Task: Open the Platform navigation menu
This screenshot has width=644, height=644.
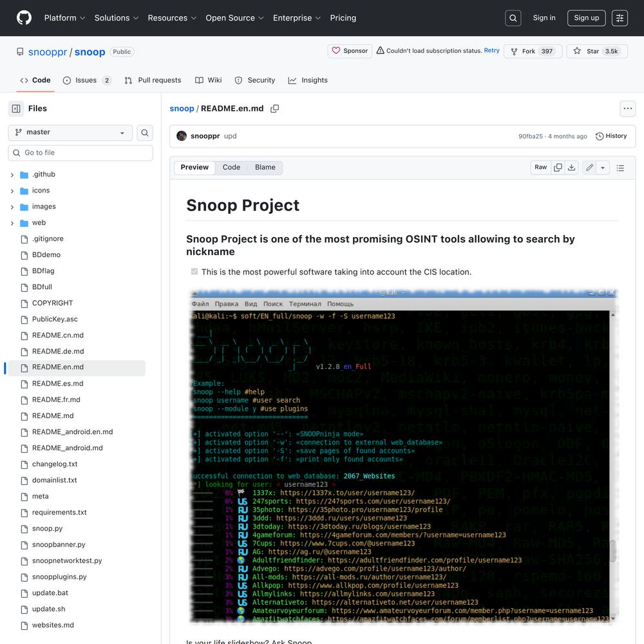Action: pos(64,18)
